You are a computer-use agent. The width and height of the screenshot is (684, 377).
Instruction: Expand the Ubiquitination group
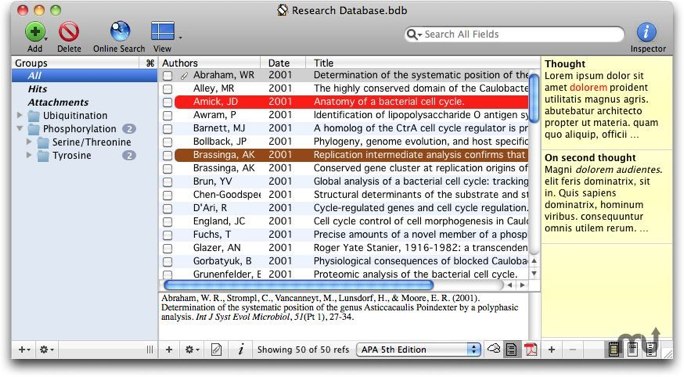[x=19, y=115]
